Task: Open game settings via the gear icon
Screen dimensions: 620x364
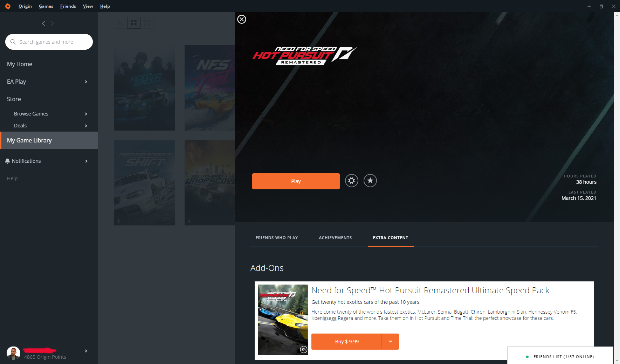Action: 352,181
